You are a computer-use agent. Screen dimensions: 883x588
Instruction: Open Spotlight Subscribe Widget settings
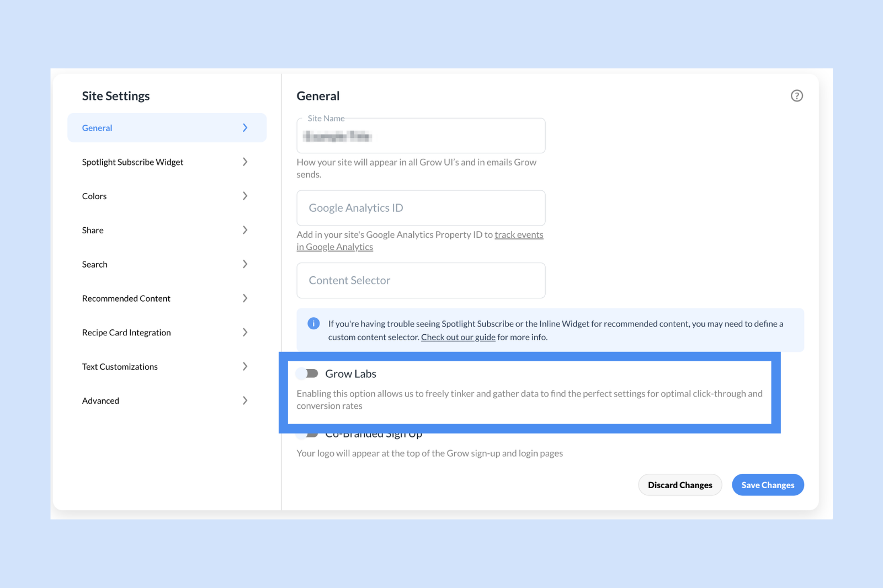click(167, 162)
